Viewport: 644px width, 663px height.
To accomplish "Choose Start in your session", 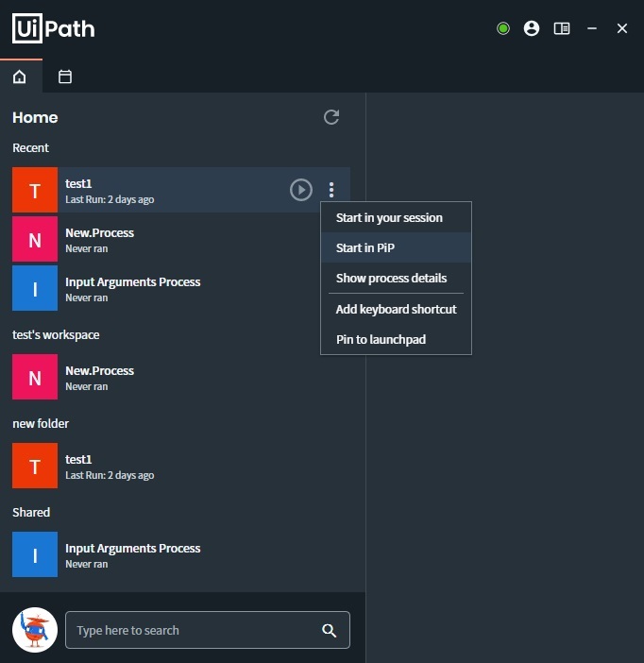I will [396, 218].
